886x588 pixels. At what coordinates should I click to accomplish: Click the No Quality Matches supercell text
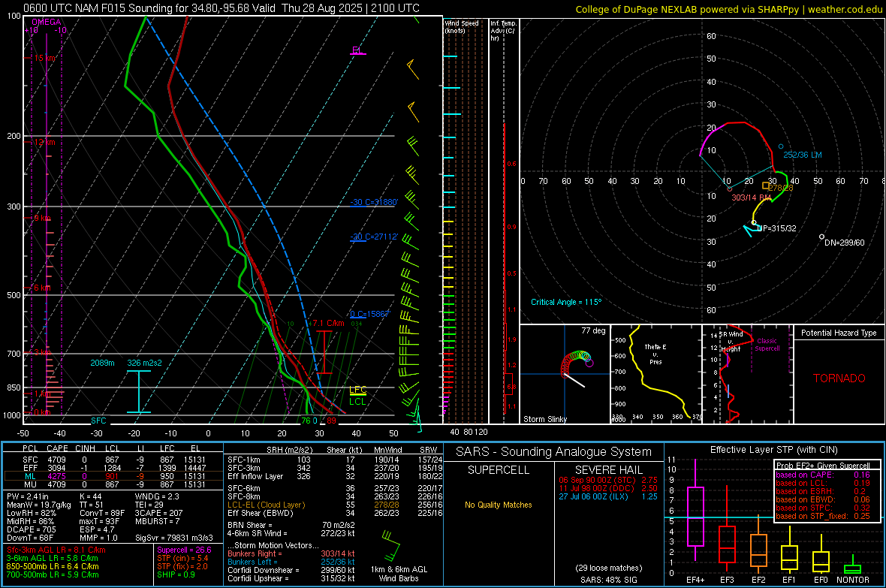pyautogui.click(x=499, y=505)
